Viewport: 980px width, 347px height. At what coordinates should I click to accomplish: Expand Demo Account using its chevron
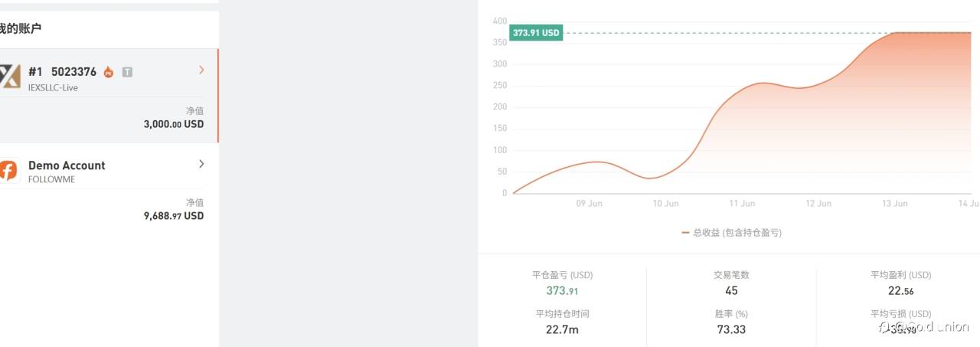click(201, 163)
